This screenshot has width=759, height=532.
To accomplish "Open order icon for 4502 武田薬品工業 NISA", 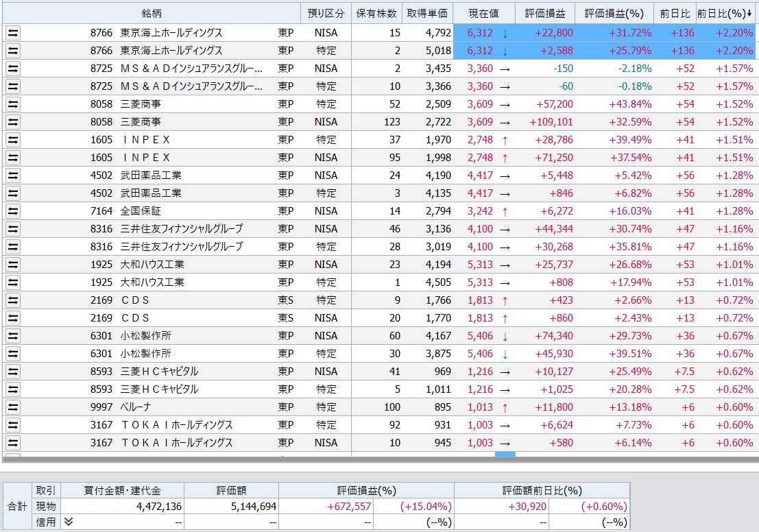I will point(13,176).
